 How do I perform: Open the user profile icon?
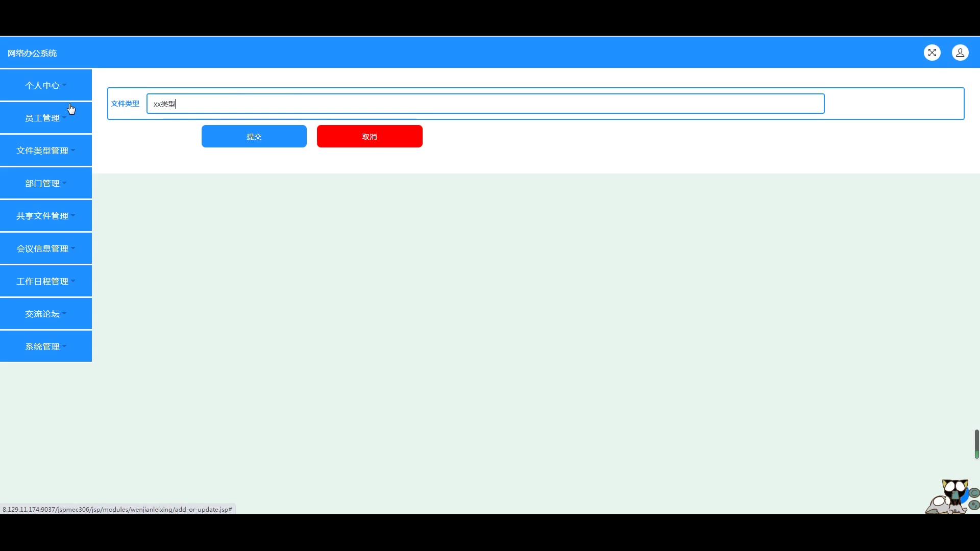960,53
